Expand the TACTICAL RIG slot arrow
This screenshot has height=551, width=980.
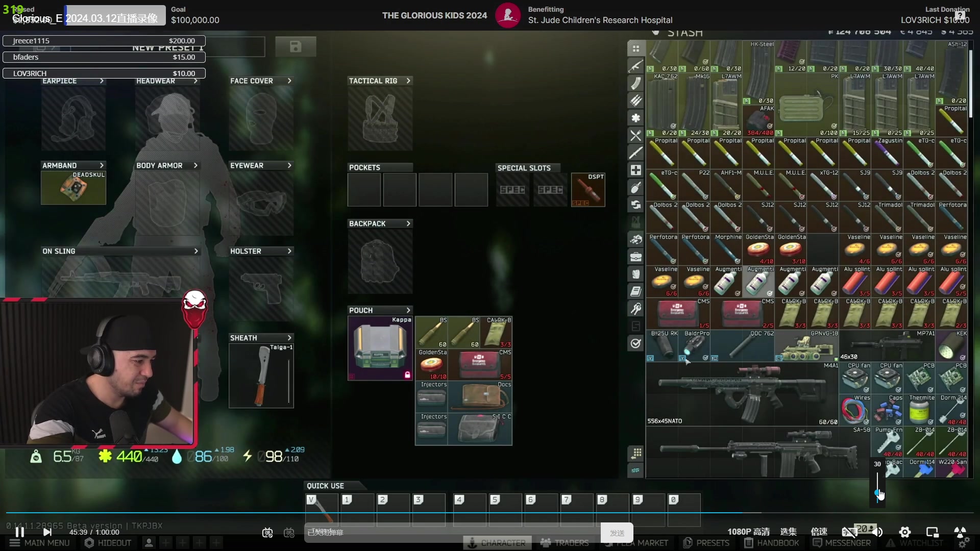(408, 81)
